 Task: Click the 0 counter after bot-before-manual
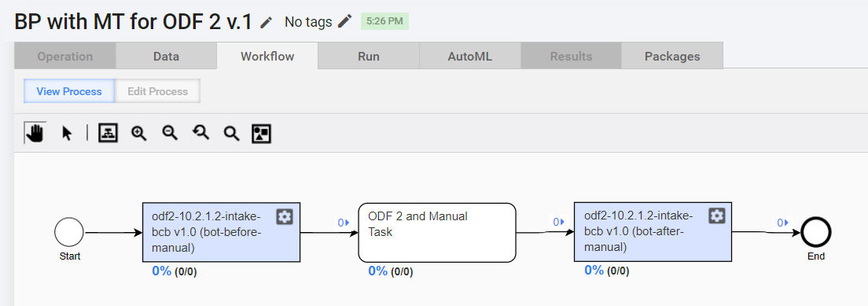(344, 223)
